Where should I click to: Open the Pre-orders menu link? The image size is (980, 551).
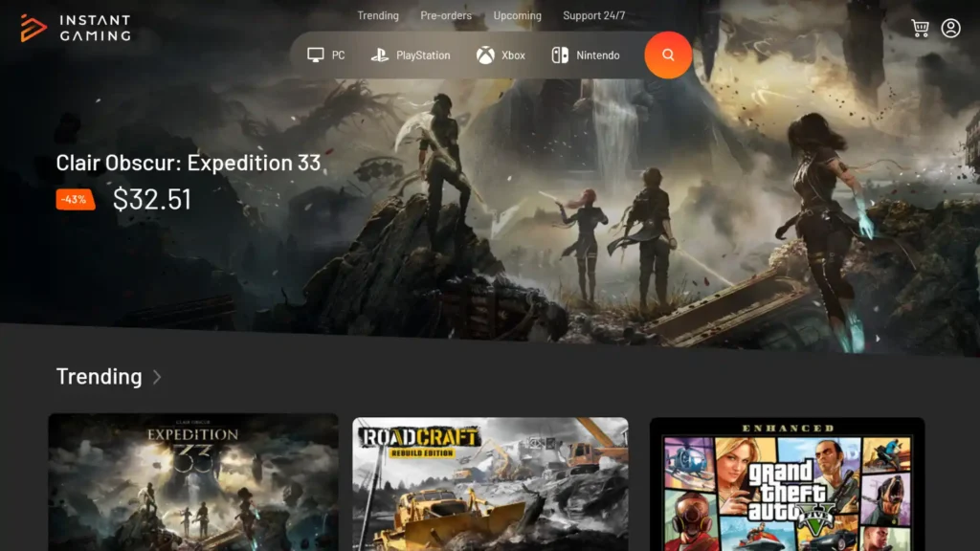(446, 15)
